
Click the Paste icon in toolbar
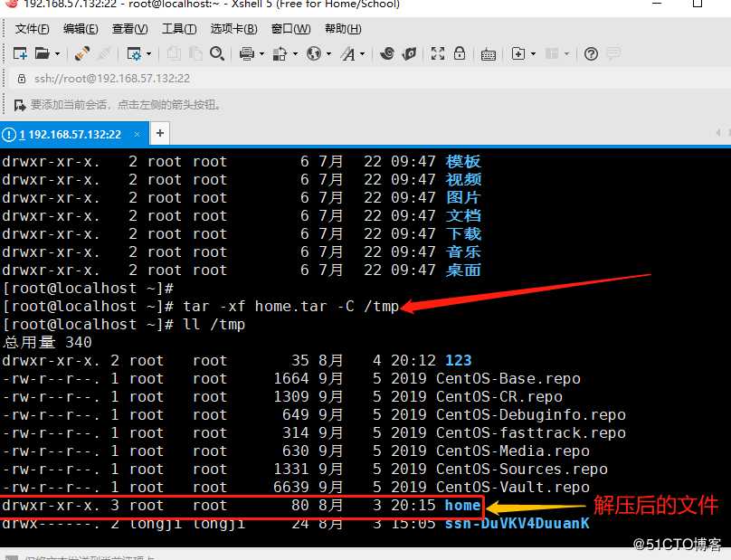click(x=195, y=53)
